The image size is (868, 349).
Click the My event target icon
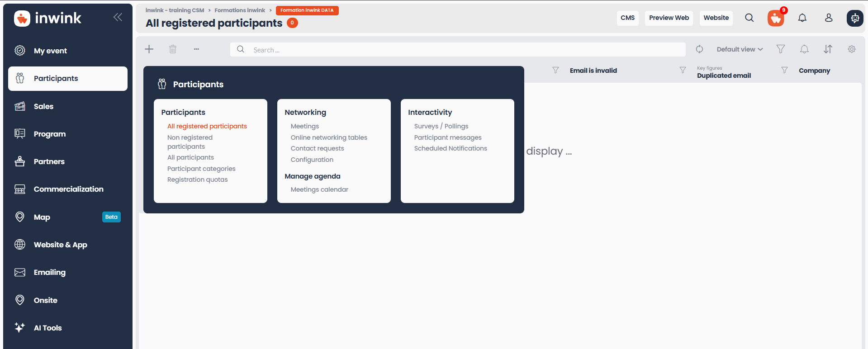click(20, 51)
